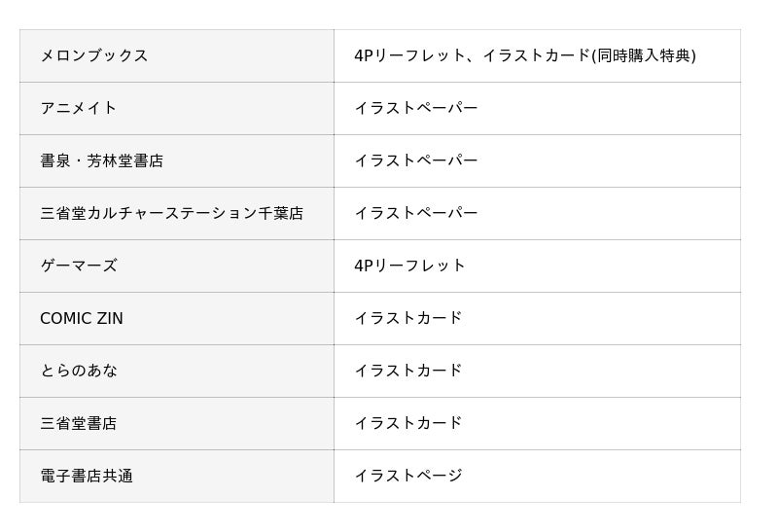This screenshot has width=778, height=532.
Task: Click イラストカード beside とらのあな
Action: [x=408, y=371]
